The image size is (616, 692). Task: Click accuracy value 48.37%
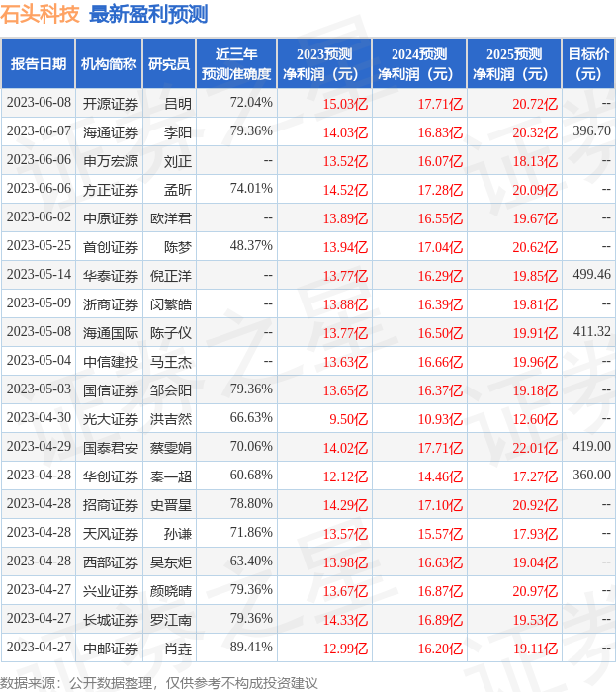[251, 246]
